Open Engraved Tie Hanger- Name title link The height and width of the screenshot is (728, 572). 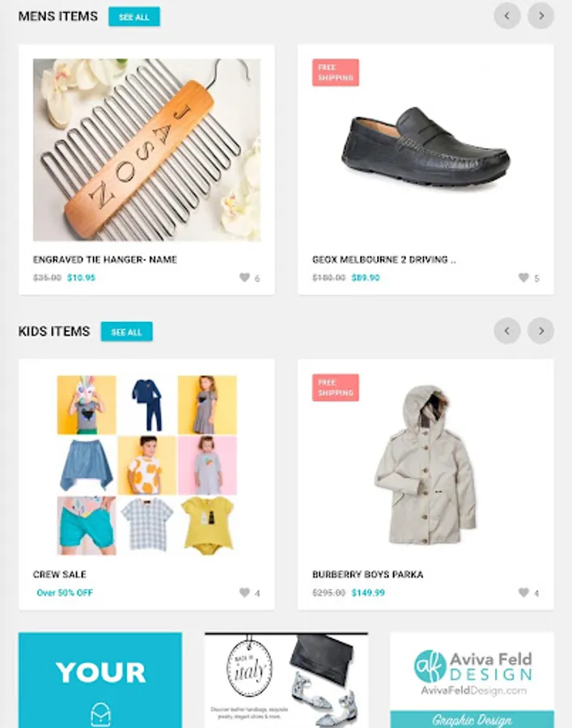(x=105, y=260)
